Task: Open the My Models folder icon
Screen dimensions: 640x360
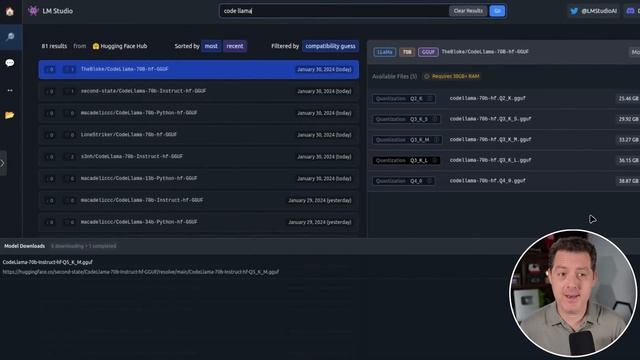Action: 10,115
